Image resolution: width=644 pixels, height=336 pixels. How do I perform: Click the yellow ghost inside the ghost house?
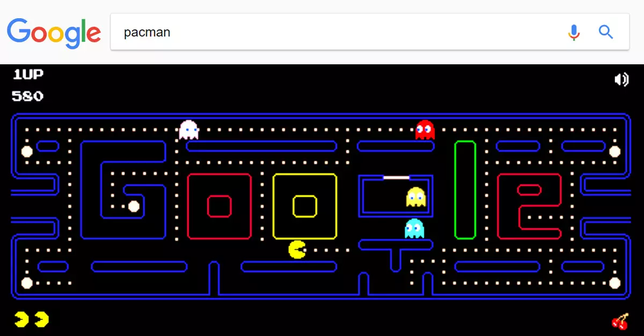[x=415, y=197]
